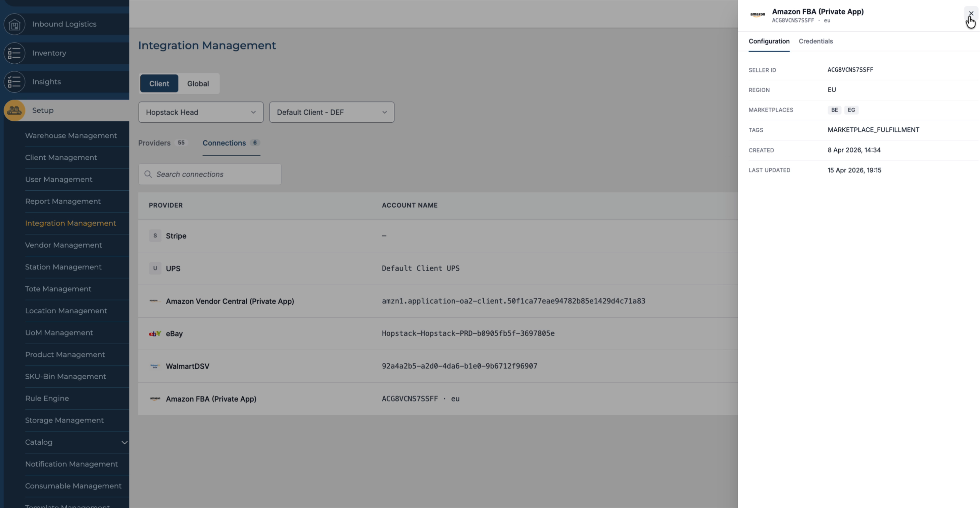Click the MARKETPLACE_FULFILLMENT tag value
This screenshot has width=980, height=508.
click(873, 130)
